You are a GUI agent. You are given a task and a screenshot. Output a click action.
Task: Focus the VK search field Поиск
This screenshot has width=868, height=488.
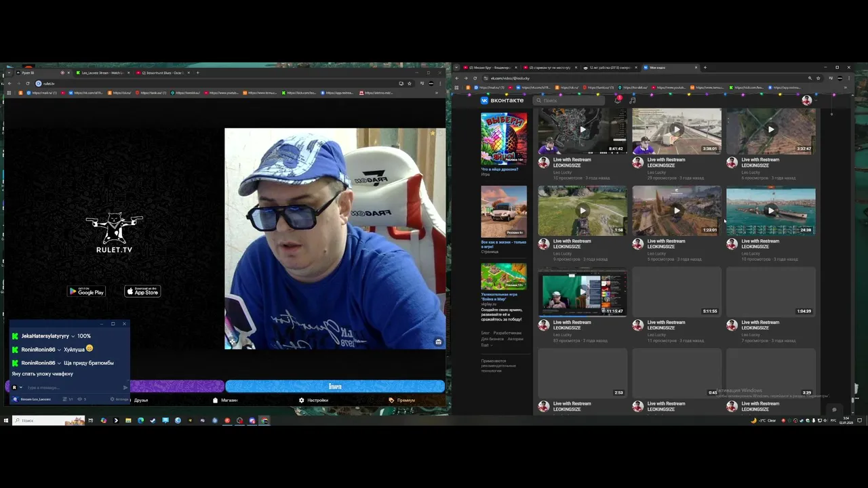tap(570, 100)
